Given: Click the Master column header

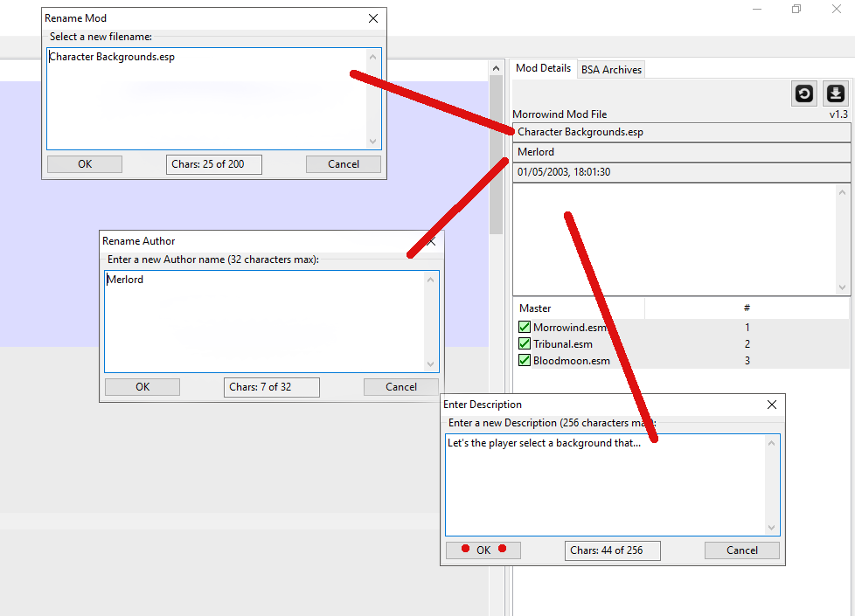Looking at the screenshot, I should (x=578, y=308).
